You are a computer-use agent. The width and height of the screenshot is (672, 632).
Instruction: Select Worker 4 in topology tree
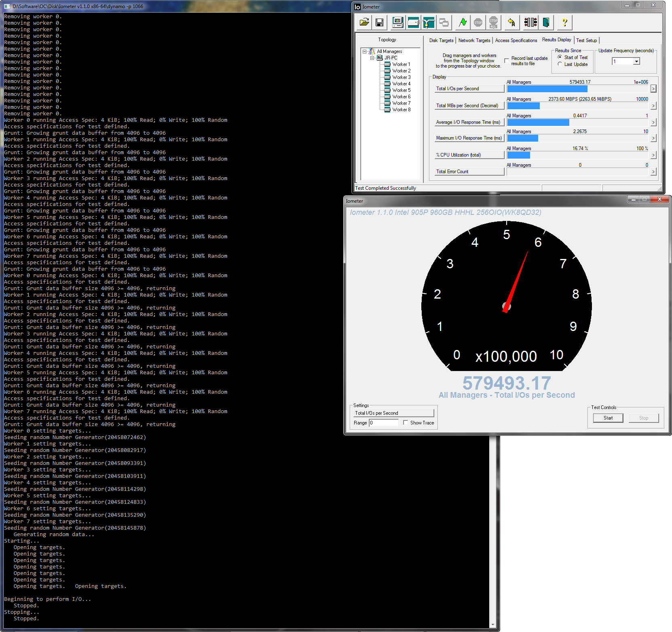point(401,84)
